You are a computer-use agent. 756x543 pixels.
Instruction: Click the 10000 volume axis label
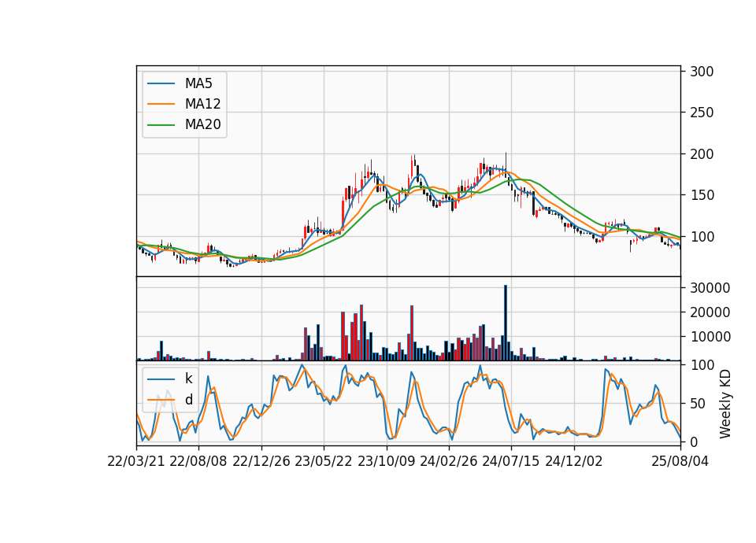pos(710,338)
